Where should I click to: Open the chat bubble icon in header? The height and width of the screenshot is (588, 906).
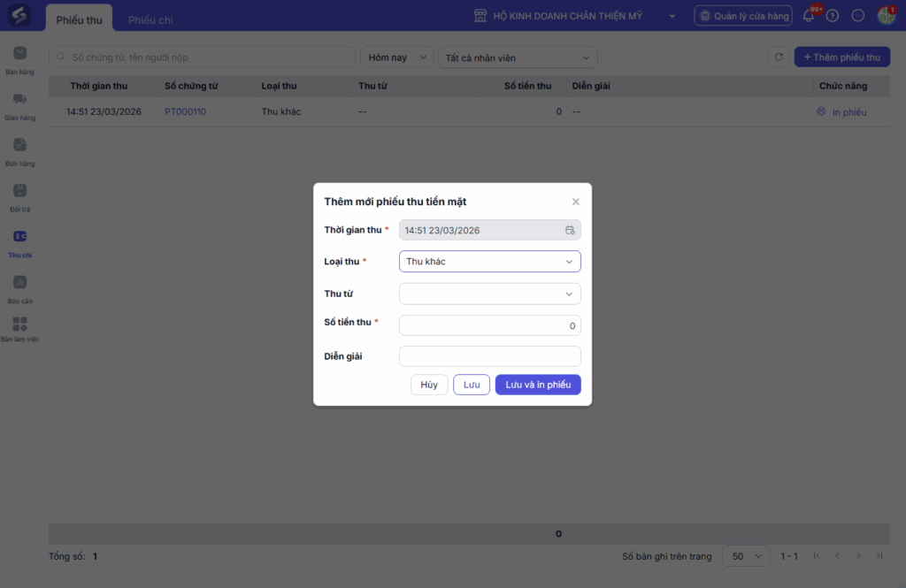click(858, 16)
